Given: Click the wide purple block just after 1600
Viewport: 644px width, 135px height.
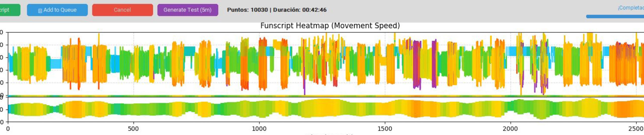Looking at the screenshot, I should point(417,64).
